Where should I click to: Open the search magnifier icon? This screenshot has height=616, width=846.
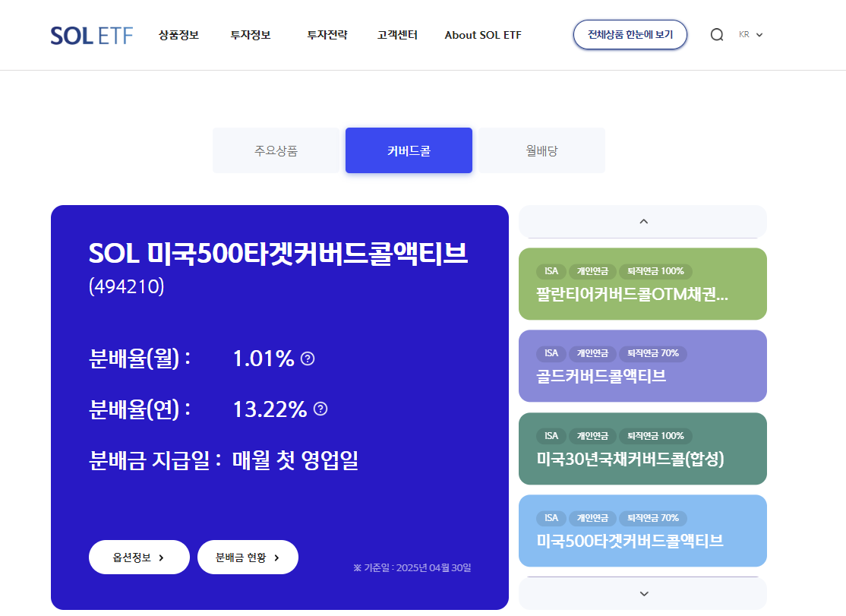[716, 35]
